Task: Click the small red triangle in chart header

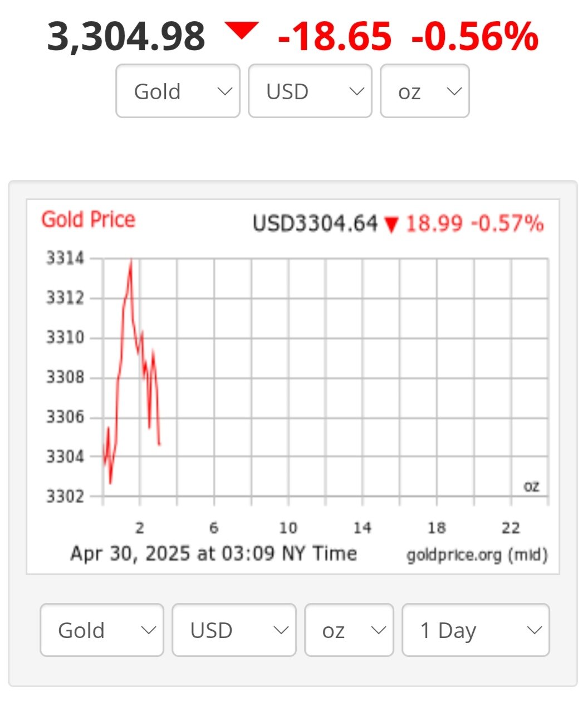Action: [392, 225]
